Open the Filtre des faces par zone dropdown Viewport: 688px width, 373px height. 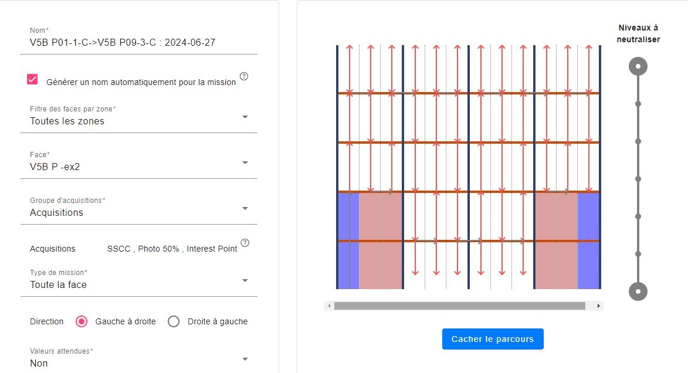click(139, 117)
